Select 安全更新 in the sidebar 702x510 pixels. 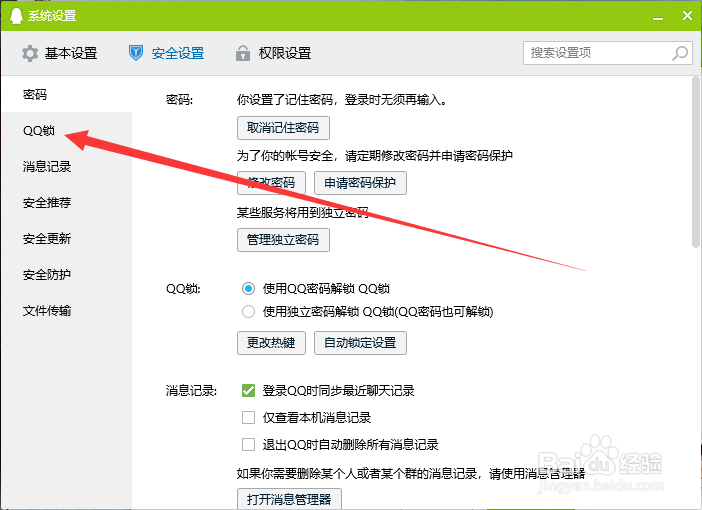click(66, 239)
